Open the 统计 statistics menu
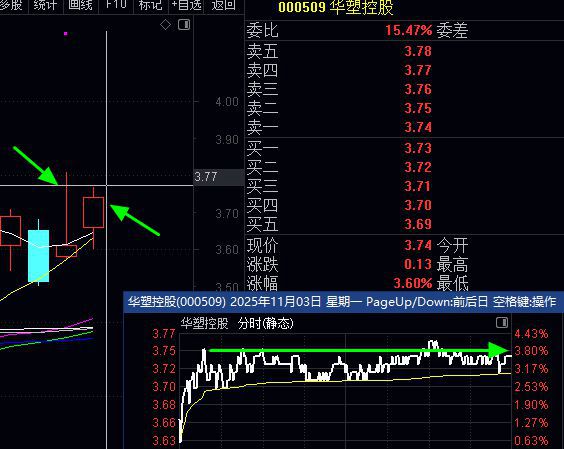 tap(45, 5)
